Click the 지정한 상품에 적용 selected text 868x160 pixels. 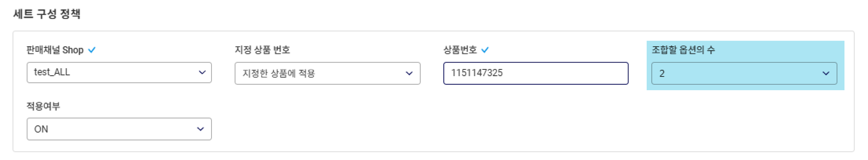(x=278, y=73)
